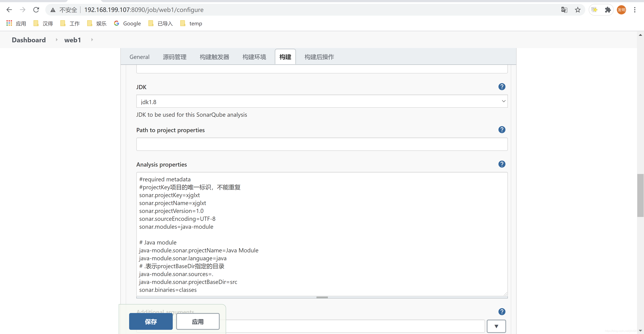
Task: Show help for Path to project properties
Action: (x=501, y=130)
